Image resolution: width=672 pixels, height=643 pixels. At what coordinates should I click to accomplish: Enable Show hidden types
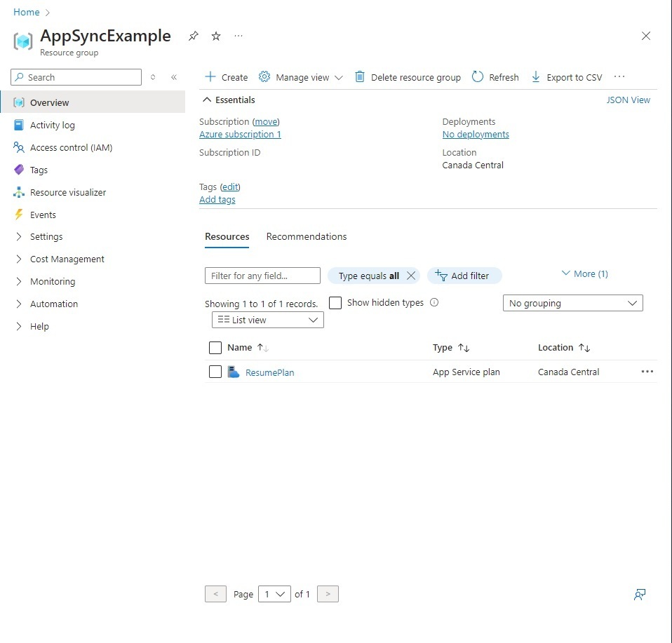(334, 302)
